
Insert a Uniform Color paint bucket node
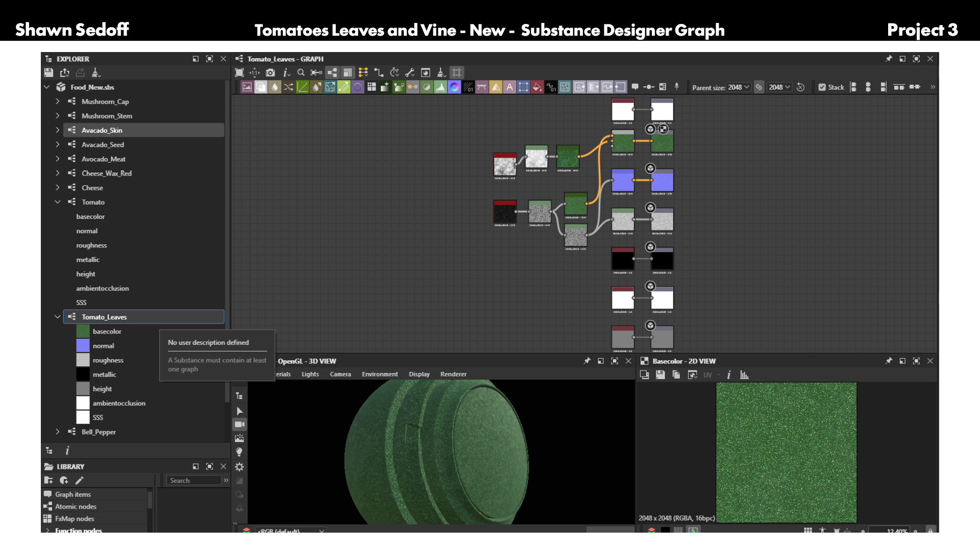click(x=537, y=87)
